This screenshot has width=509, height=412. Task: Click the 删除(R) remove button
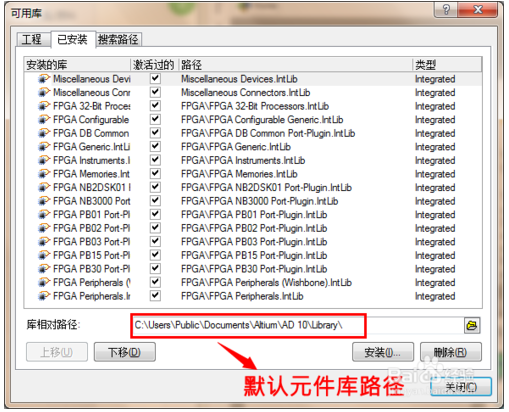(451, 352)
